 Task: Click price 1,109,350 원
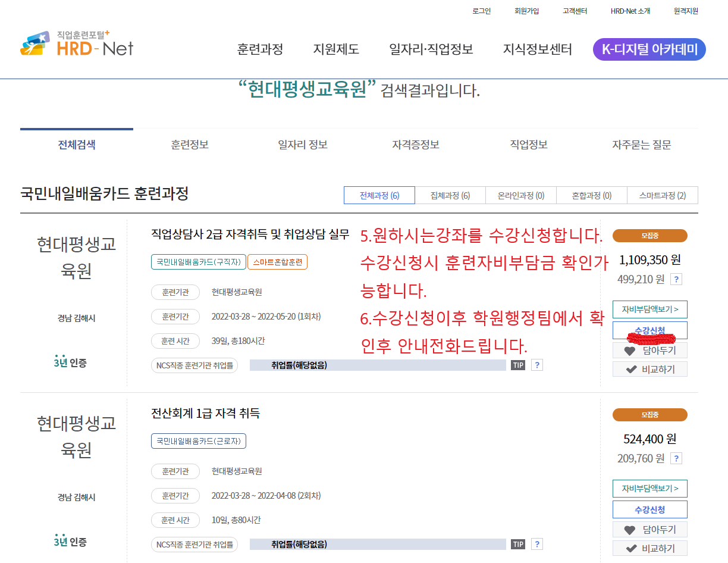point(650,260)
